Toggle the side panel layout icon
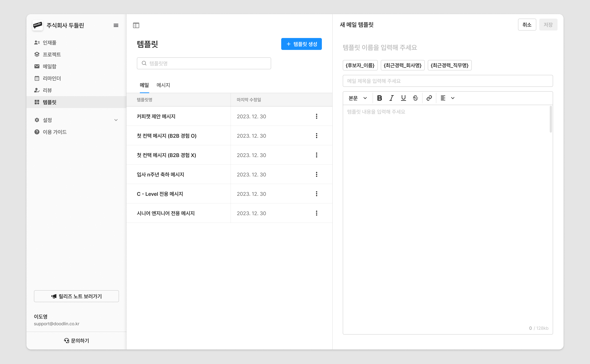Image resolution: width=590 pixels, height=364 pixels. 136,25
